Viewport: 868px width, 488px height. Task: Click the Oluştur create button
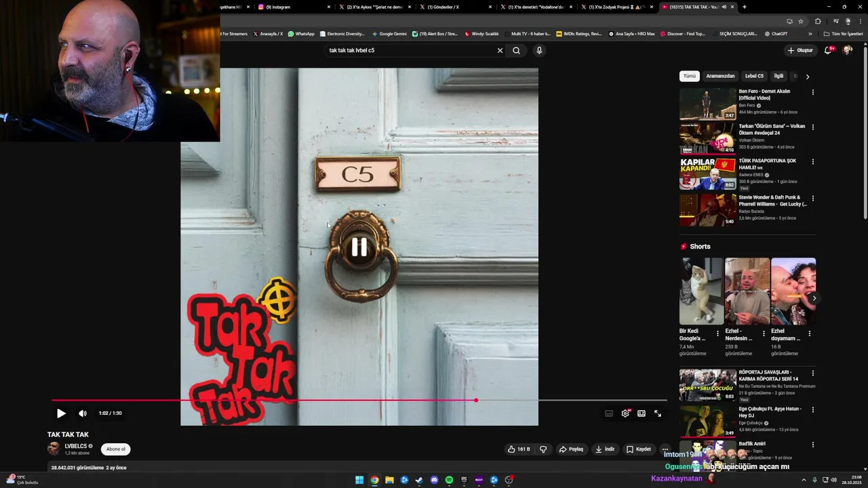point(800,50)
